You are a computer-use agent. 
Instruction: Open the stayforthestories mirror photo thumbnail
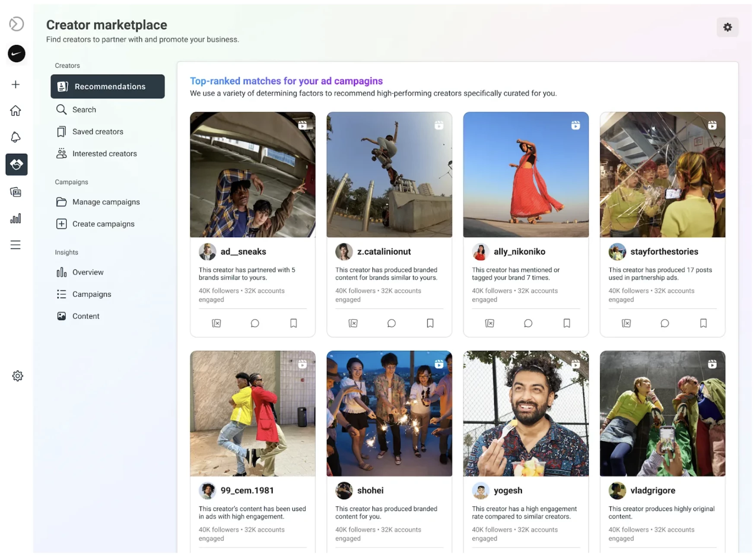[662, 175]
